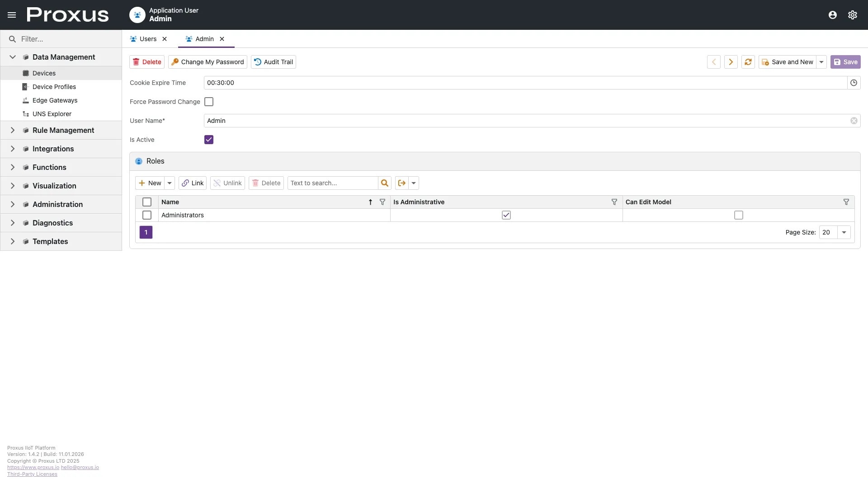Select the Administrators row checkbox
The image size is (868, 488).
tap(147, 215)
